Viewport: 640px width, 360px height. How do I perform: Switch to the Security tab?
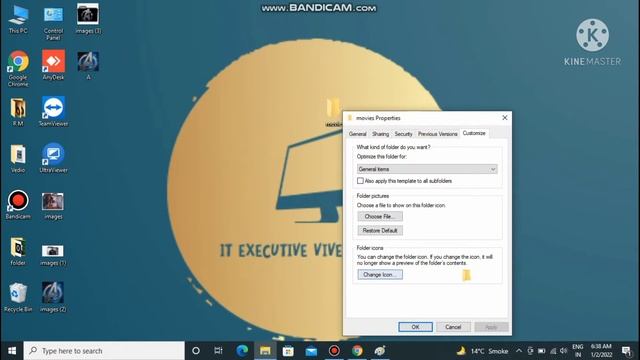tap(403, 134)
